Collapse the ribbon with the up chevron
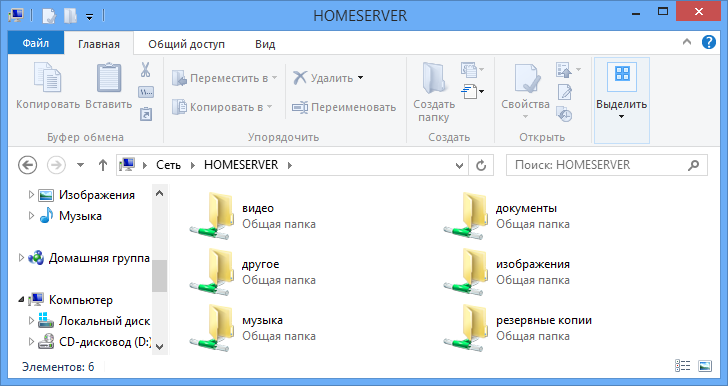This screenshot has width=728, height=386. coord(687,42)
